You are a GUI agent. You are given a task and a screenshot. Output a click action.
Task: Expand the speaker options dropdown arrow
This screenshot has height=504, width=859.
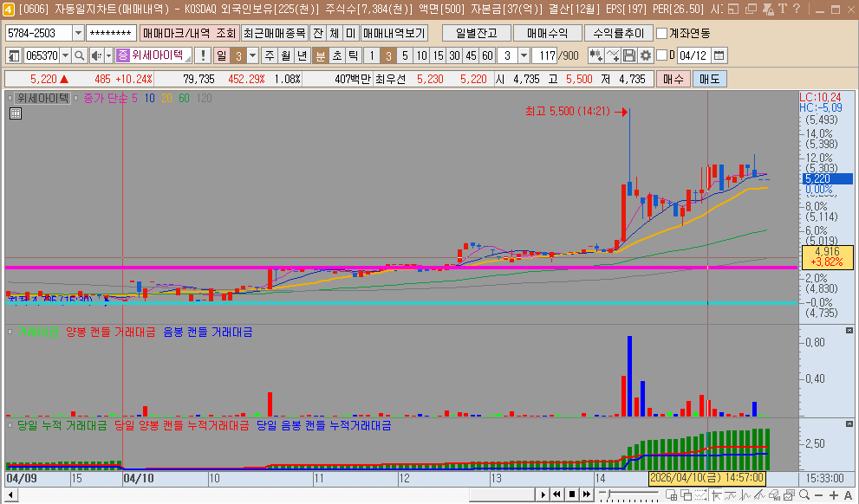[108, 55]
